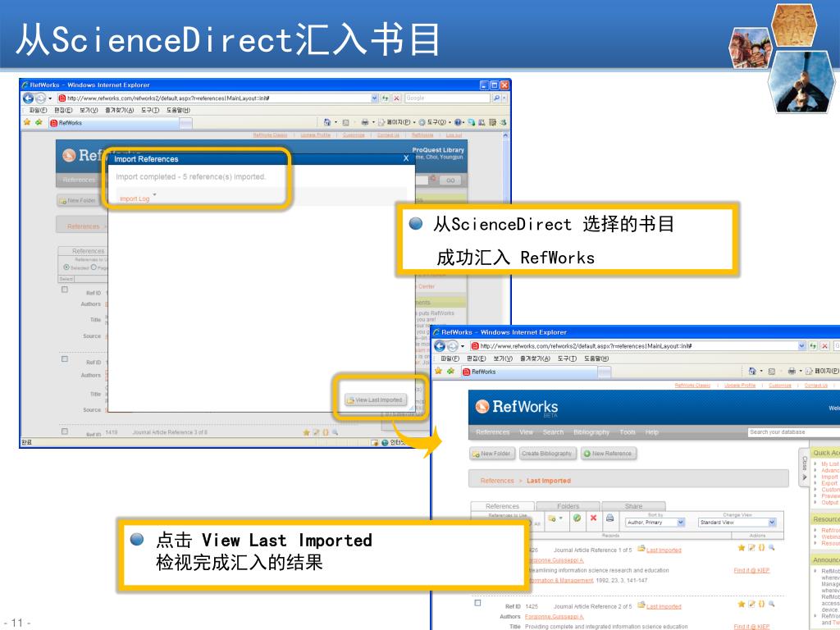This screenshot has height=630, width=840.
Task: Check second reference checkbox in left window
Action: click(65, 359)
